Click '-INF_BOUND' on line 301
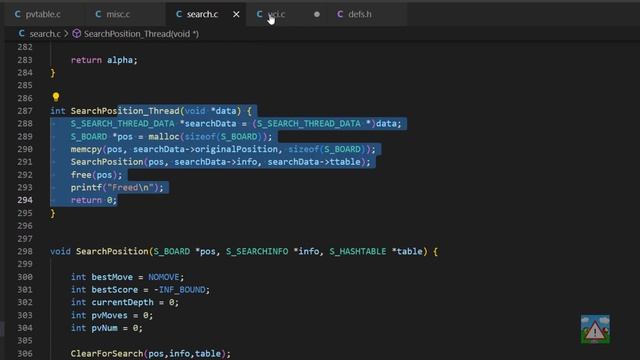640x360 pixels. [x=179, y=290]
